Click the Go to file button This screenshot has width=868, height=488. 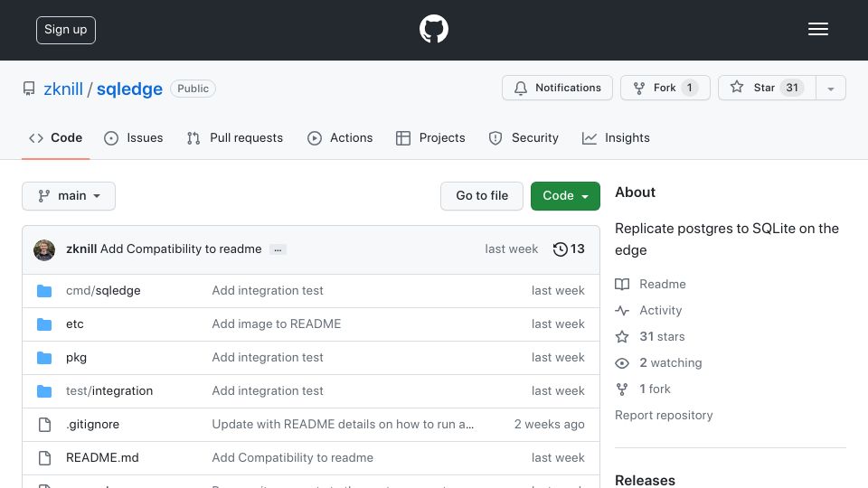[x=482, y=196]
